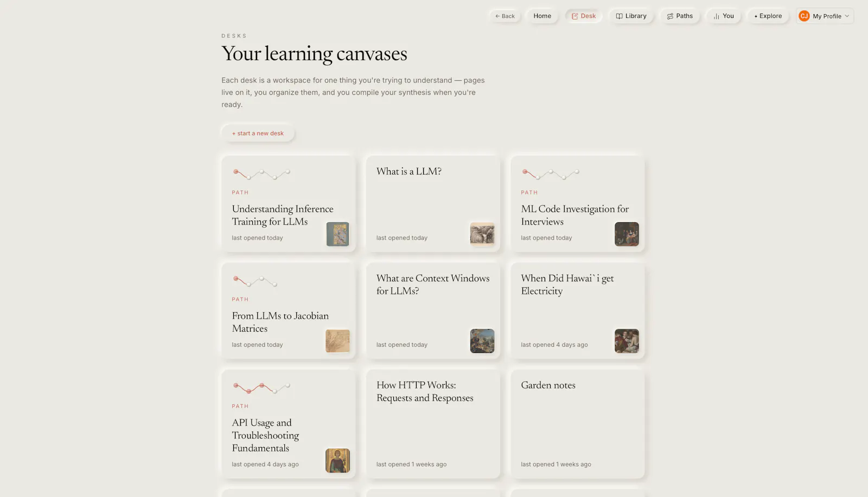Viewport: 868px width, 497px height.
Task: Click 'last opened 1 weeks ago' on Garden notes
Action: click(556, 464)
